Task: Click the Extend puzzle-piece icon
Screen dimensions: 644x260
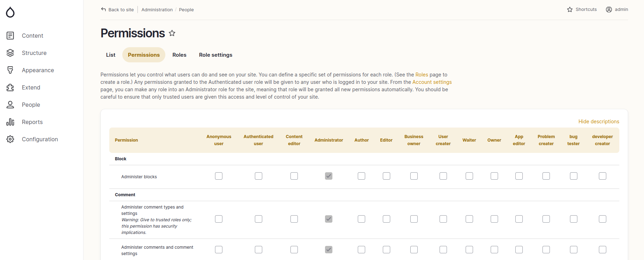Action: pyautogui.click(x=10, y=87)
